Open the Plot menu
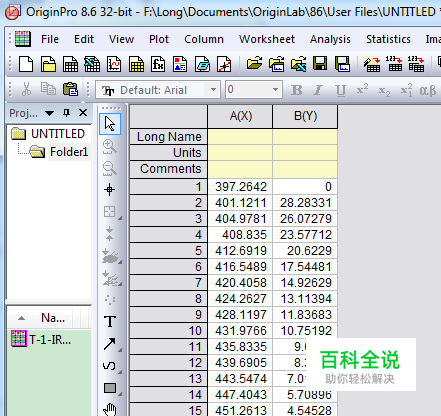Image resolution: width=441 pixels, height=416 pixels. [159, 39]
